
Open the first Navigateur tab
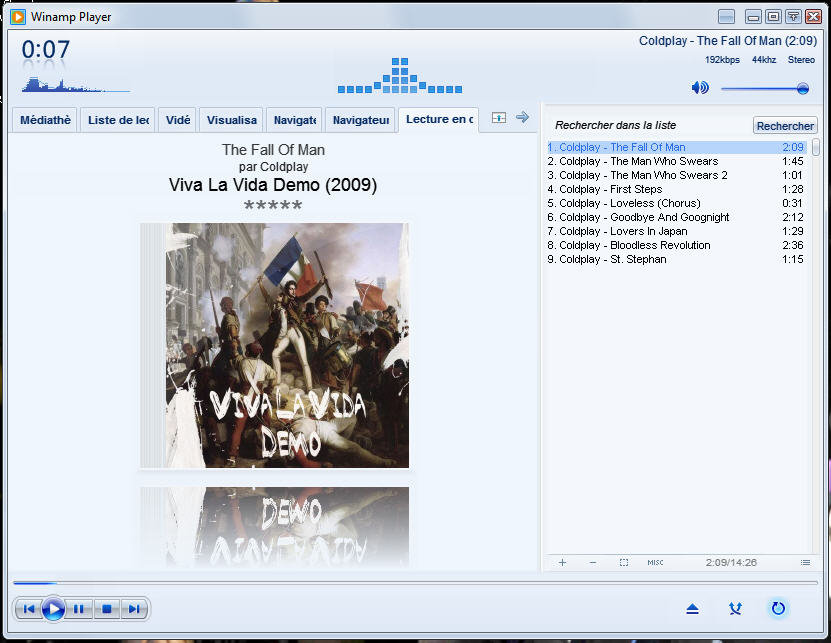click(295, 120)
